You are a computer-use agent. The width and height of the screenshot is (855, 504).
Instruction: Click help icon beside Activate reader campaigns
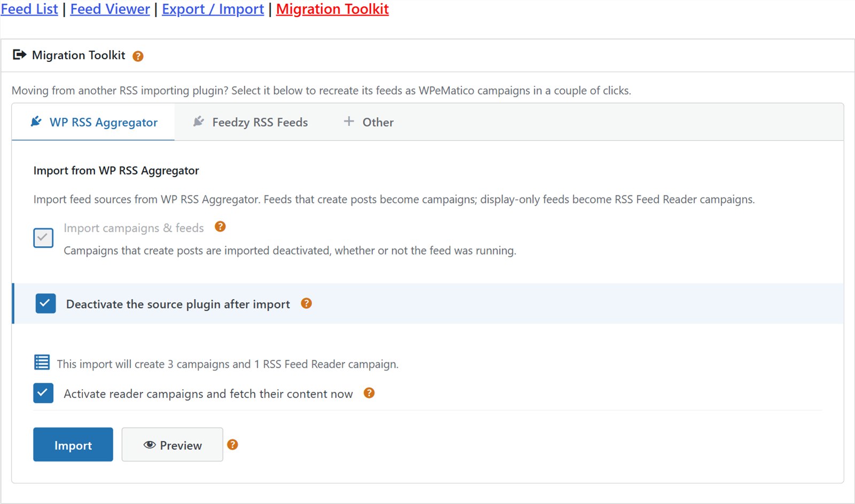coord(369,393)
